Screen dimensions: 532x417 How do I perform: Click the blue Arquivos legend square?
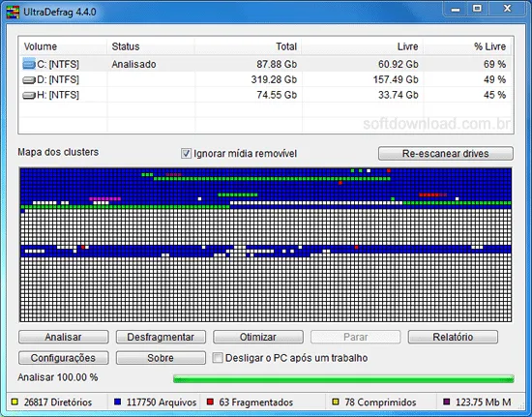[x=117, y=402]
